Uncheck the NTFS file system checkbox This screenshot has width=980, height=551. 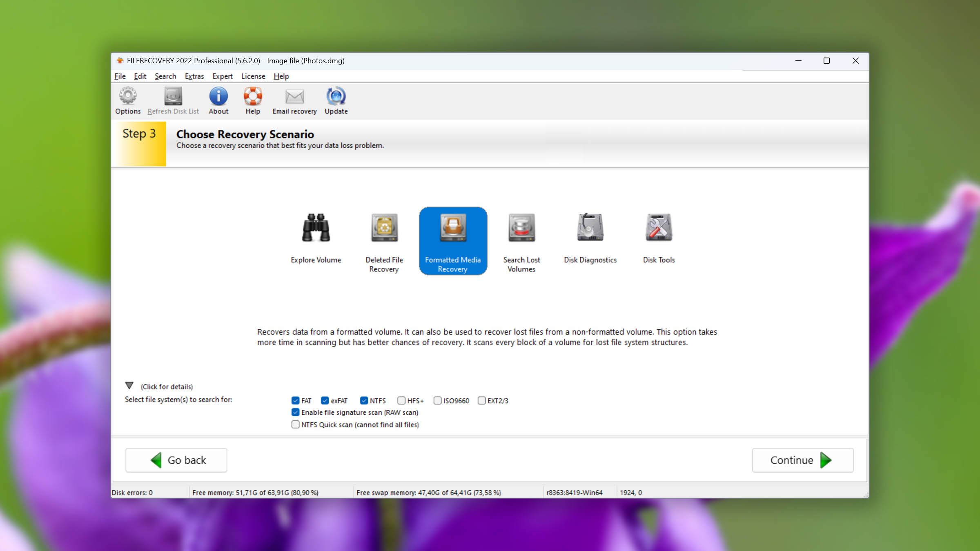click(x=364, y=400)
